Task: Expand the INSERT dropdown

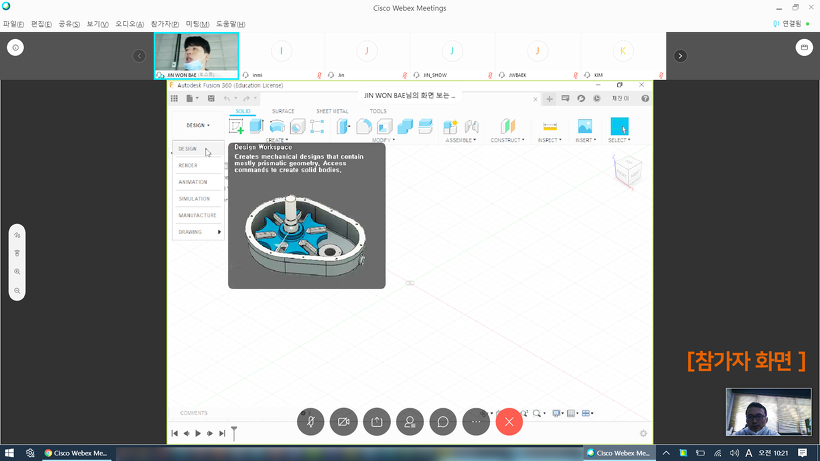Action: pyautogui.click(x=586, y=140)
